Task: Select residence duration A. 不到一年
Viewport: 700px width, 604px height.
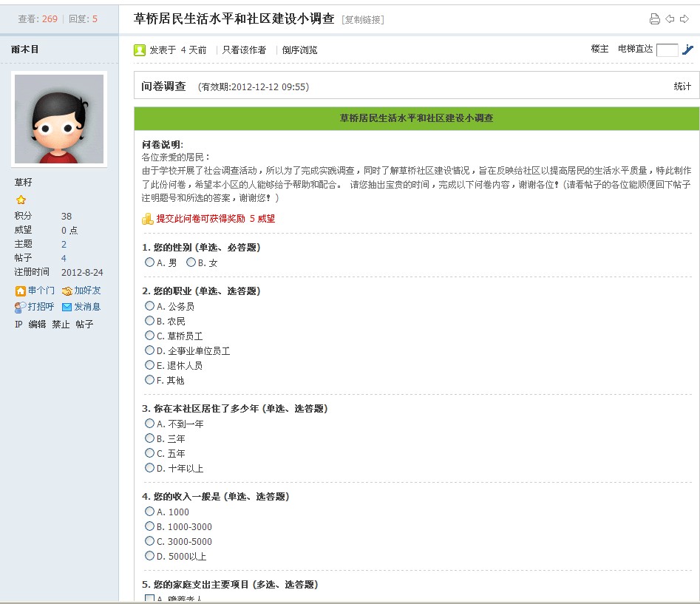Action: [149, 424]
